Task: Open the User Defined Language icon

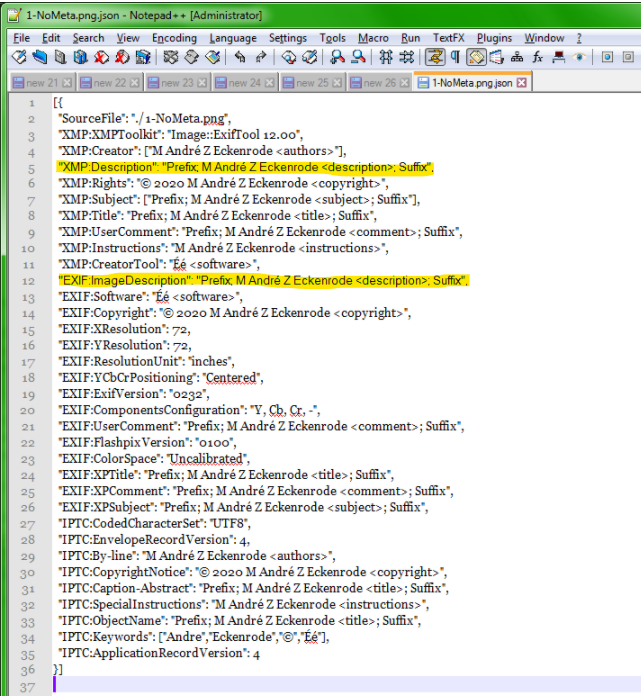Action: pos(496,57)
